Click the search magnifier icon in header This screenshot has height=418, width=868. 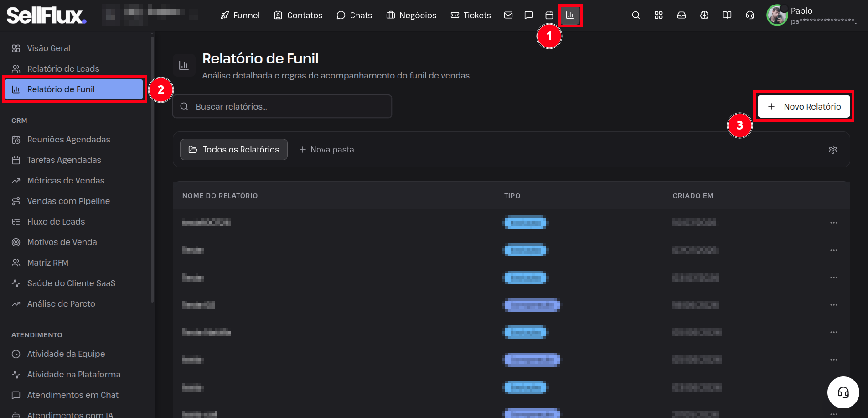click(x=636, y=16)
